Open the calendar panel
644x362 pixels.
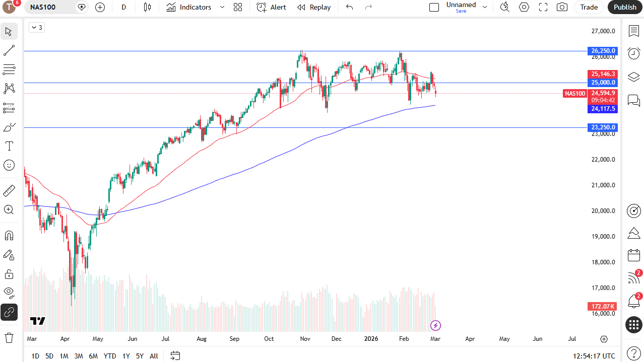(633, 255)
